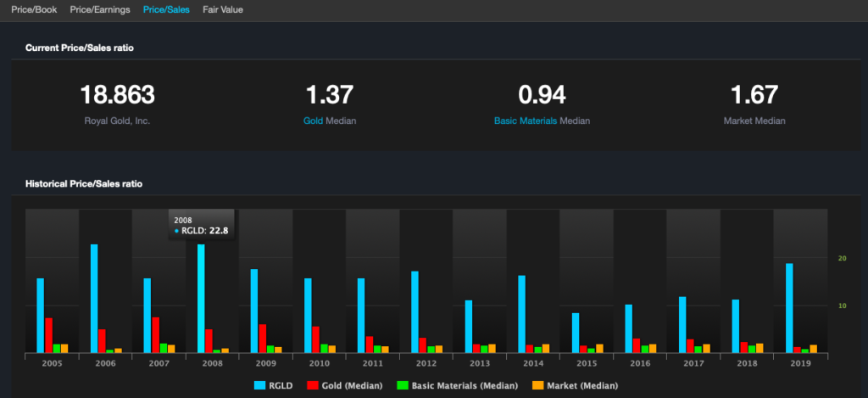Viewport: 868px width, 398px height.
Task: Click the blue RGLD bar for 2010
Action: [x=308, y=316]
